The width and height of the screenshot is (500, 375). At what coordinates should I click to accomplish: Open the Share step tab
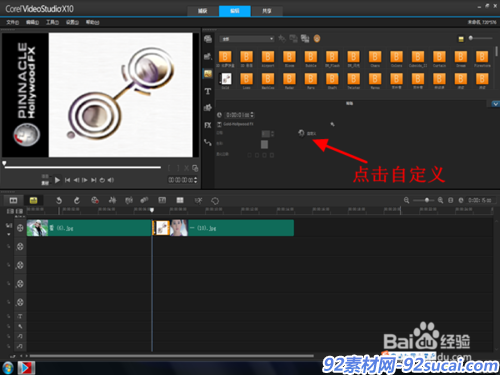tap(267, 11)
